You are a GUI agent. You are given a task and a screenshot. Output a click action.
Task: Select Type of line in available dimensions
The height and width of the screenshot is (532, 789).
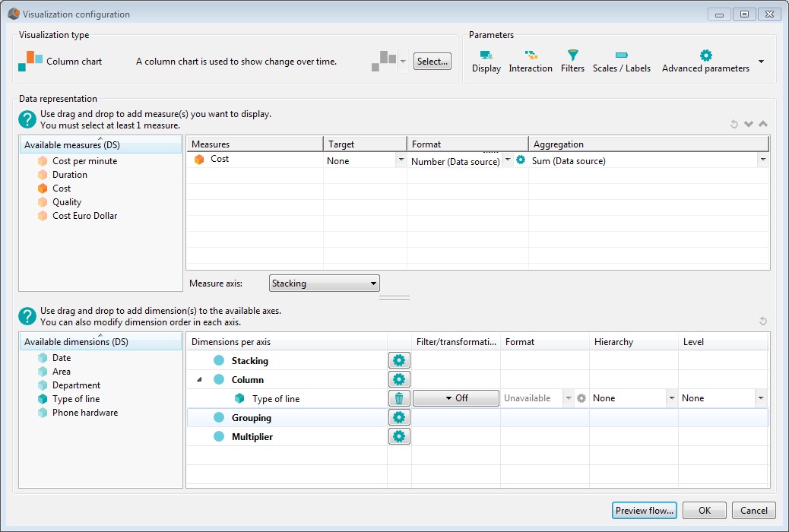click(x=75, y=399)
